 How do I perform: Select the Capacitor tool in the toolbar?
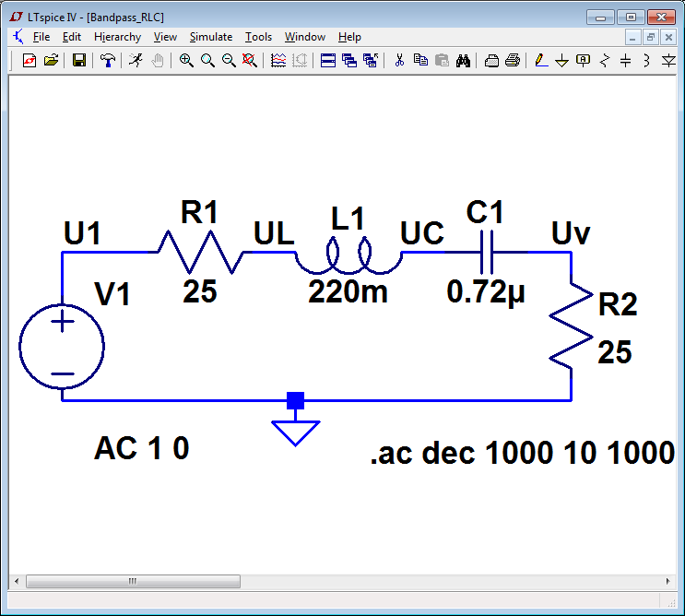[626, 60]
